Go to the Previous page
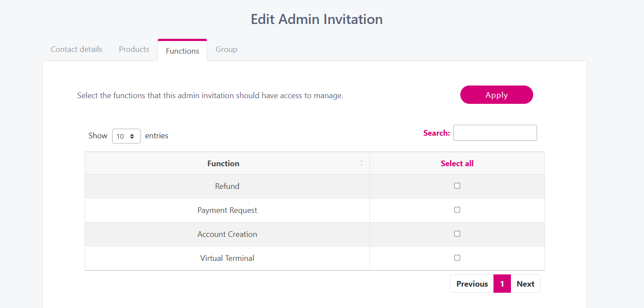The height and width of the screenshot is (308, 644). [x=472, y=284]
